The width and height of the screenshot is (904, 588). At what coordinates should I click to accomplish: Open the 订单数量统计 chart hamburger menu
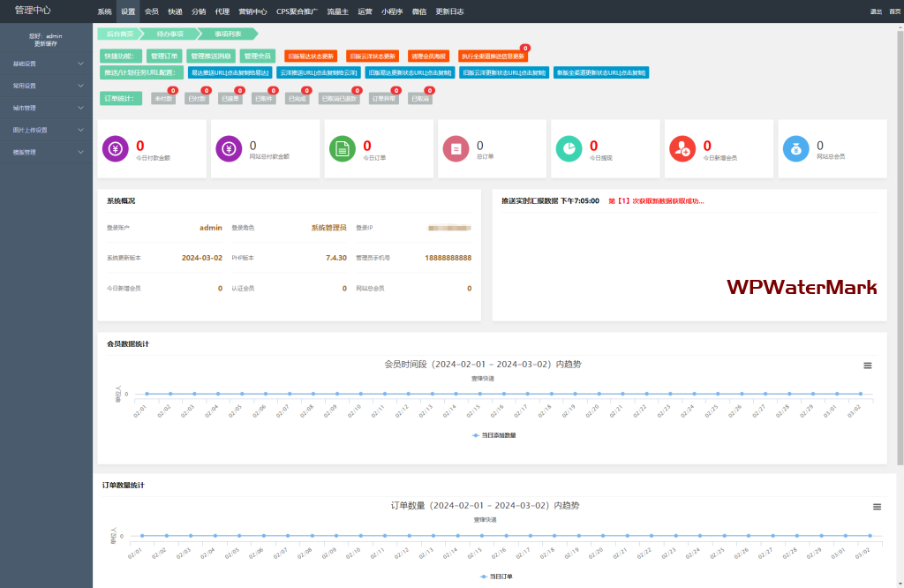pyautogui.click(x=877, y=507)
